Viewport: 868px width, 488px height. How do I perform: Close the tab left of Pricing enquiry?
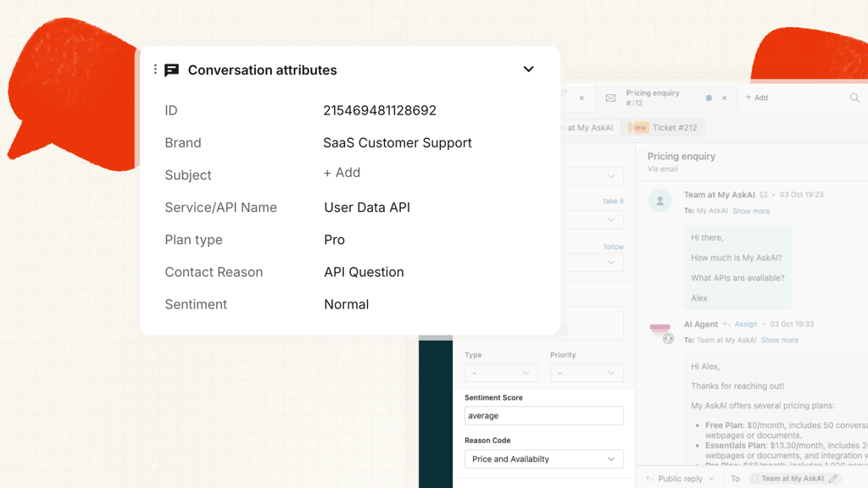pos(581,98)
